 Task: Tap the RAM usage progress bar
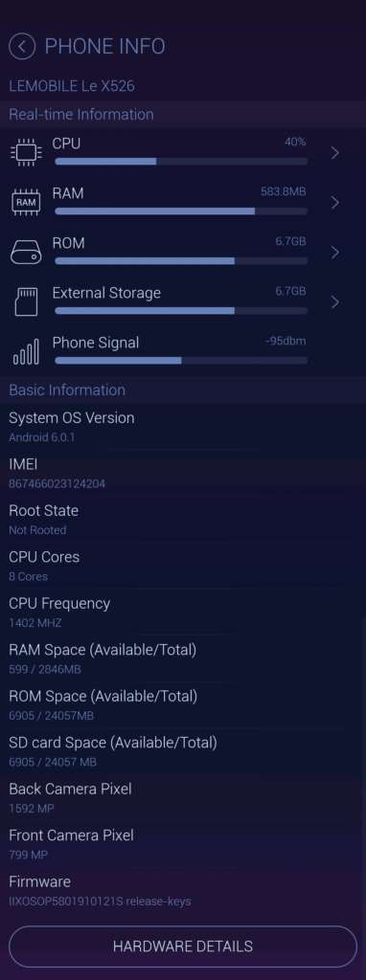(181, 212)
